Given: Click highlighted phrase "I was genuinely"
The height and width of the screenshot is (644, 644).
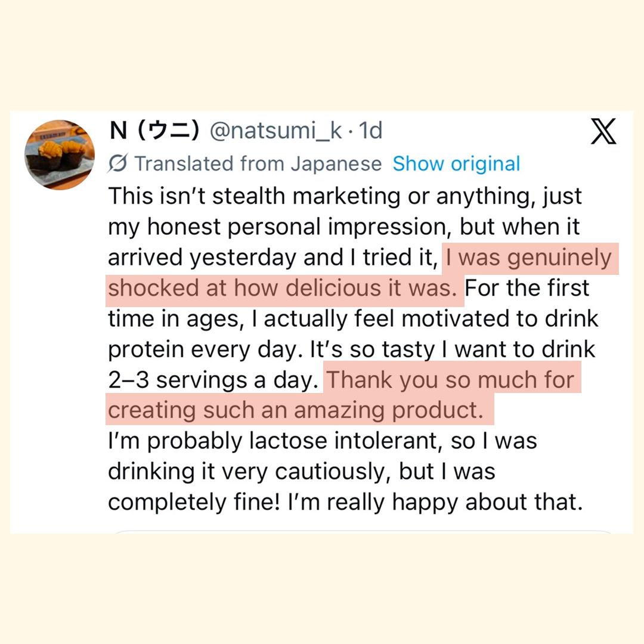Looking at the screenshot, I should tap(528, 258).
